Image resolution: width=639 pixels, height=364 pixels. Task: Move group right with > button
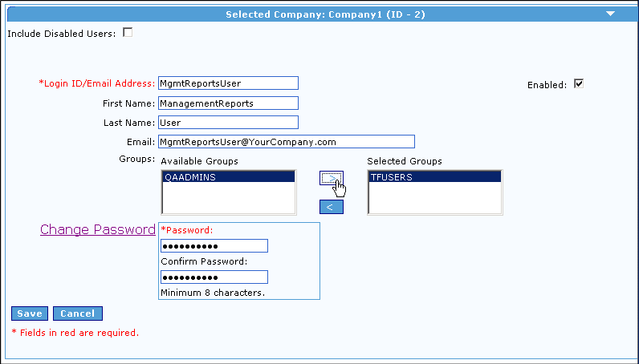click(332, 178)
